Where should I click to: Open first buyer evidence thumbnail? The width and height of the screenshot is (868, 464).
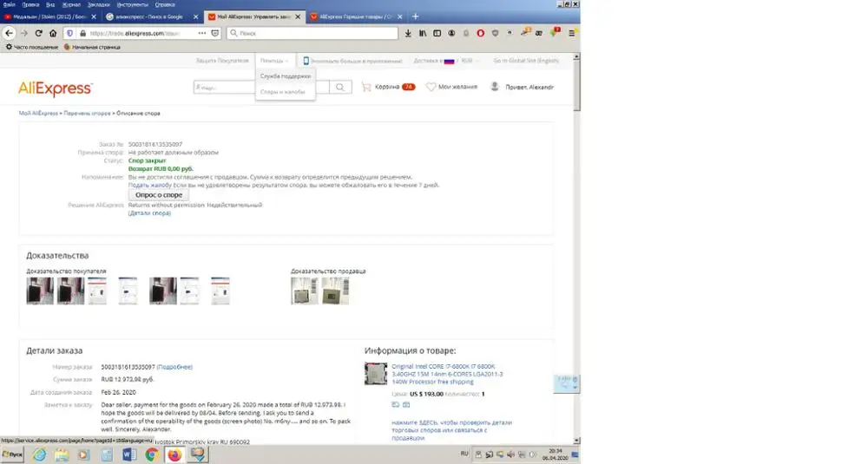pos(40,291)
